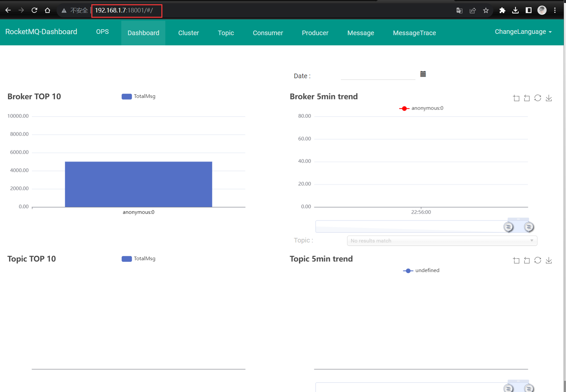This screenshot has height=392, width=566.
Task: Open the Producer tab
Action: click(315, 33)
